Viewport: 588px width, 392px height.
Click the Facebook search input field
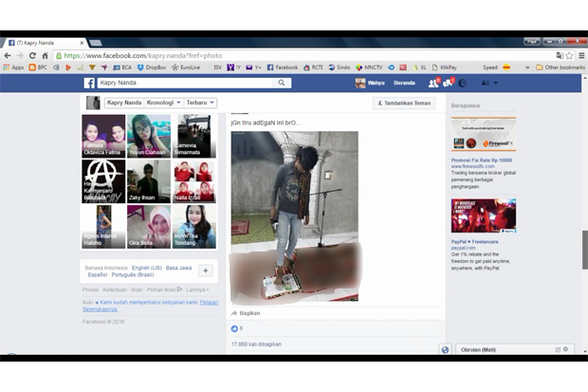pos(187,83)
